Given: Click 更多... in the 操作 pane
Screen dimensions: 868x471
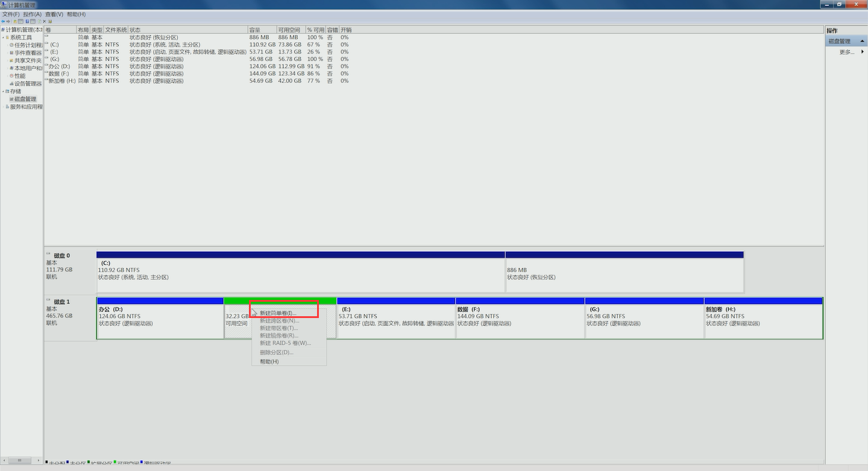Looking at the screenshot, I should [x=847, y=52].
